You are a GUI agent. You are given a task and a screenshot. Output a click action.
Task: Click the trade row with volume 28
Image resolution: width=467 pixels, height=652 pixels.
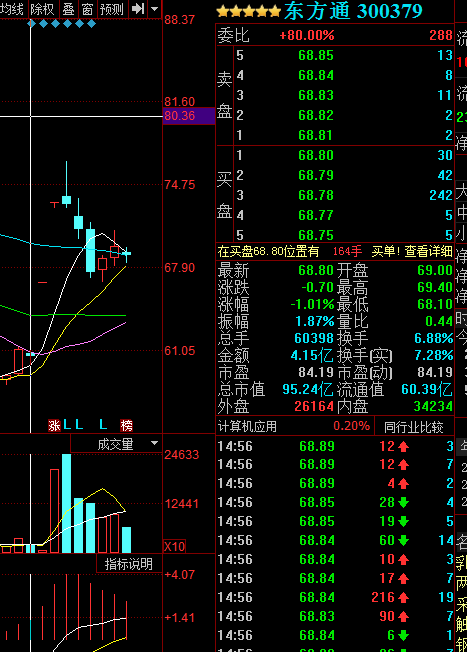pos(335,502)
